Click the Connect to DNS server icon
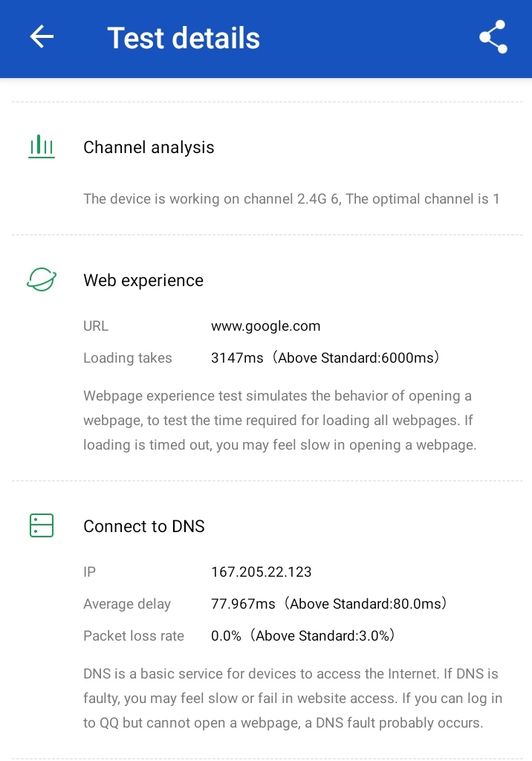532x761 pixels. pyautogui.click(x=42, y=525)
